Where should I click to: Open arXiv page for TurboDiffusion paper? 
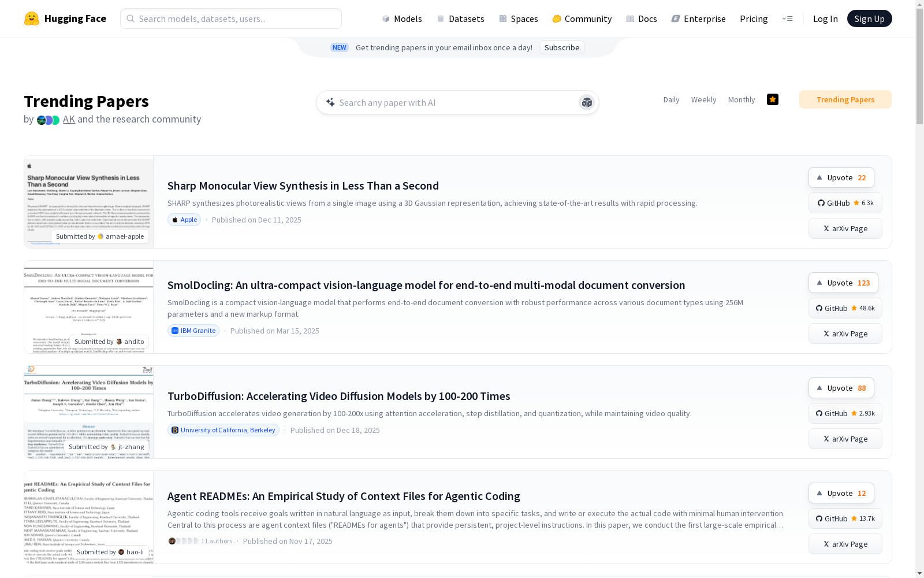845,439
